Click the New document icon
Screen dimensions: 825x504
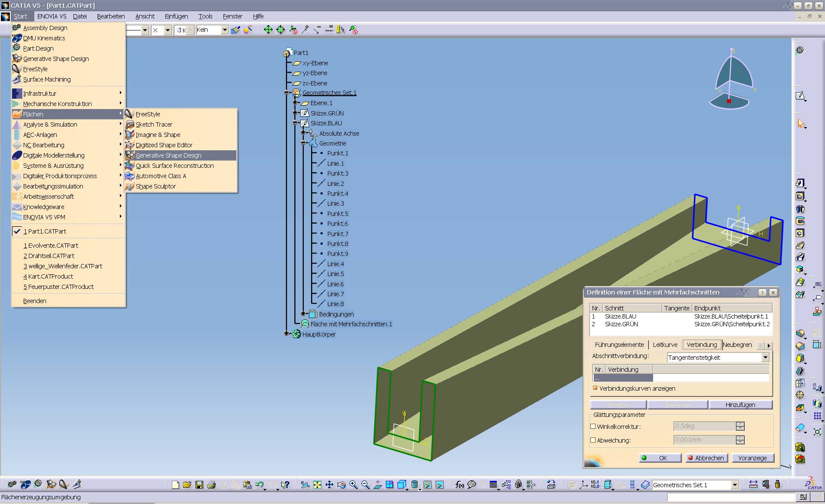(x=175, y=485)
